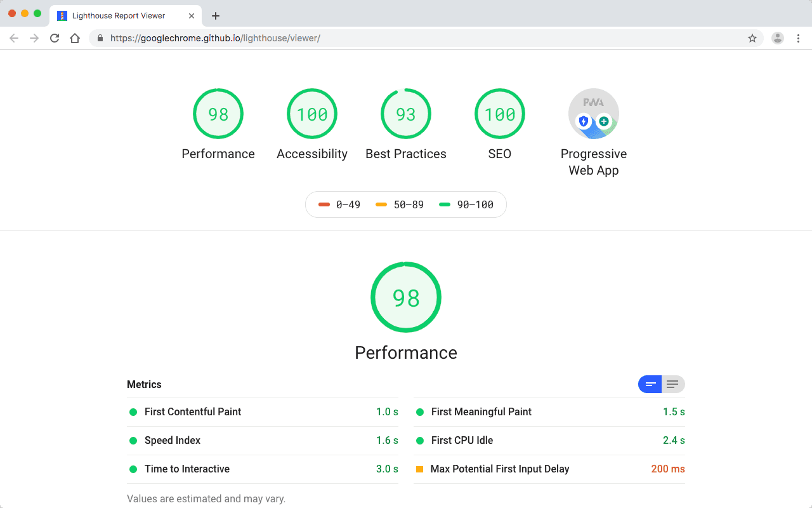Expand the Speed Index metric row
The height and width of the screenshot is (508, 812).
263,441
